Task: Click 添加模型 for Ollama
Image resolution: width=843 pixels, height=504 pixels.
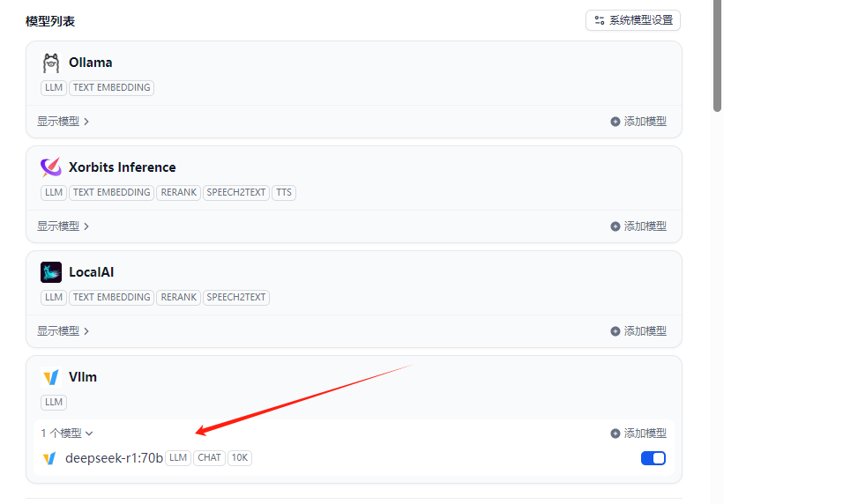Action: click(x=638, y=122)
